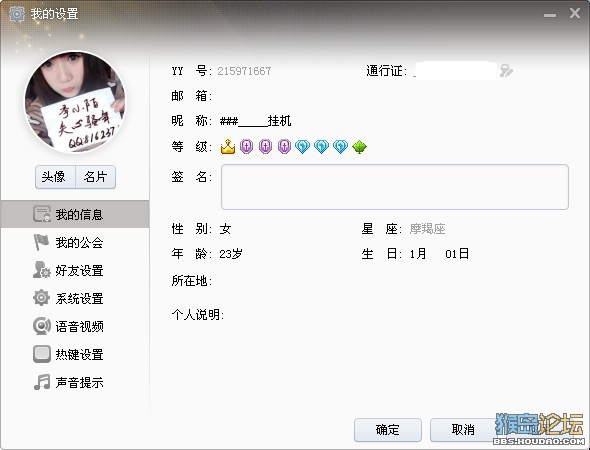Click the 声音提示 music note icon
The height and width of the screenshot is (450, 590).
[42, 382]
